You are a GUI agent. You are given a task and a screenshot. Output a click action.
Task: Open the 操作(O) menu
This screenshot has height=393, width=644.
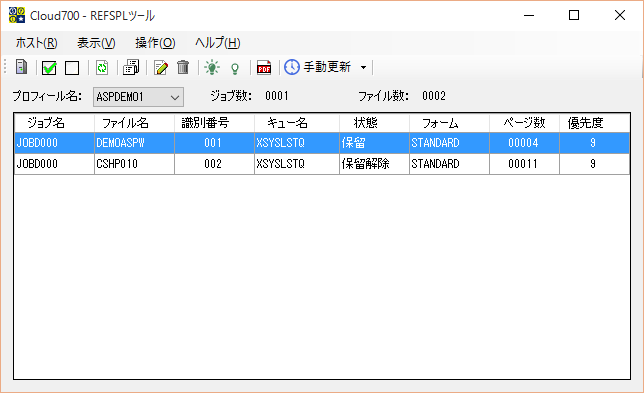(155, 43)
